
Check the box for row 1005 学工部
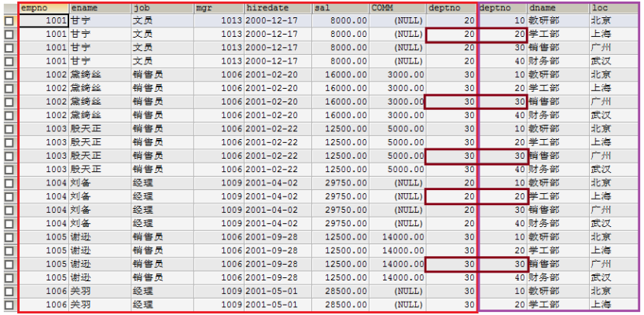tap(9, 251)
